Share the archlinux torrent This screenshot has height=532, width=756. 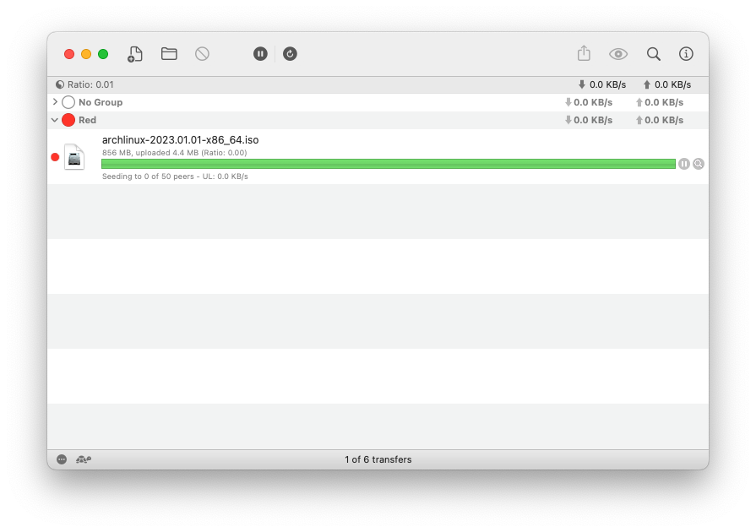584,53
